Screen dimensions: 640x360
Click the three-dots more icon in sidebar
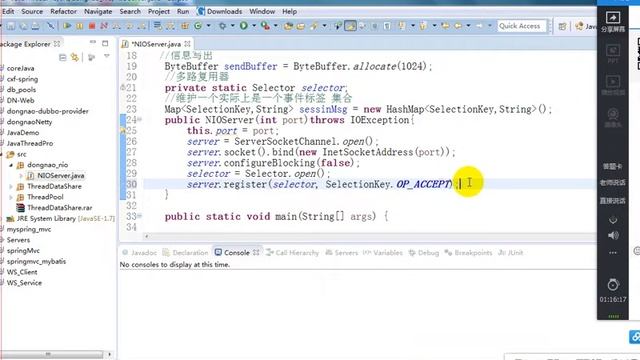(613, 253)
